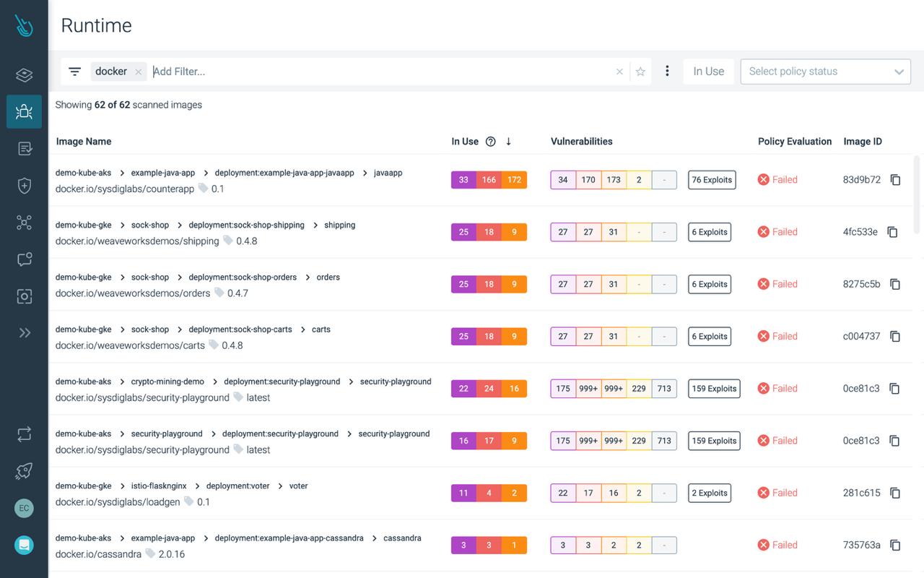Open the network topology icon in sidebar
Viewport: 924px width, 578px height.
point(24,223)
